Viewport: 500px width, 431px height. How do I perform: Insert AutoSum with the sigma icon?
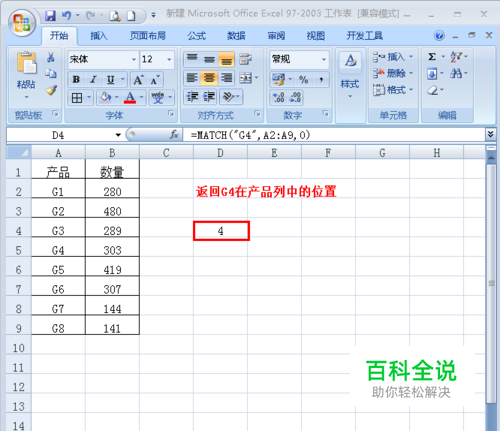pyautogui.click(x=432, y=57)
